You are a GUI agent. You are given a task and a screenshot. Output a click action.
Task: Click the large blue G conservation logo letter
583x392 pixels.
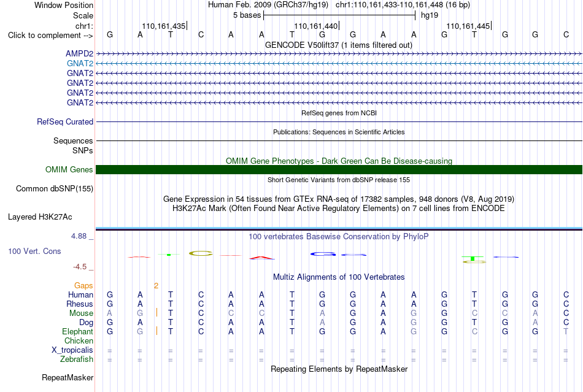coord(323,254)
